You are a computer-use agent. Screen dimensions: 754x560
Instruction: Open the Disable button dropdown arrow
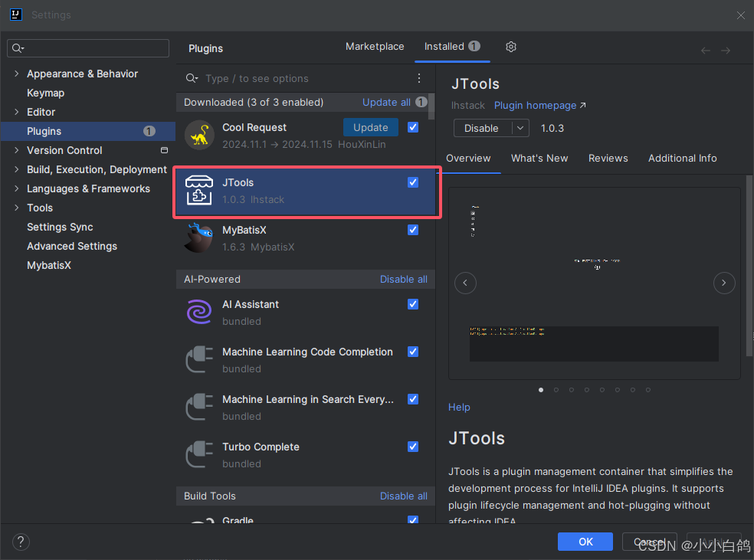520,129
